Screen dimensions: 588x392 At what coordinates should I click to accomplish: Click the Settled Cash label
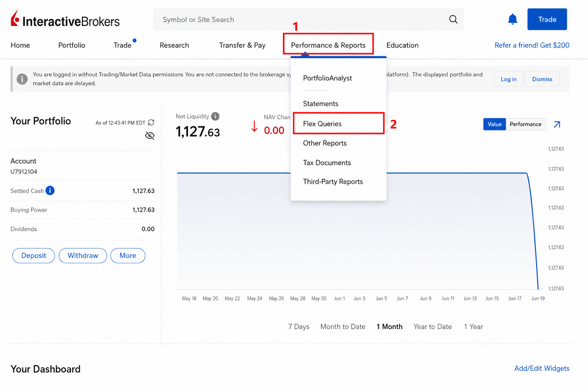[x=27, y=191]
